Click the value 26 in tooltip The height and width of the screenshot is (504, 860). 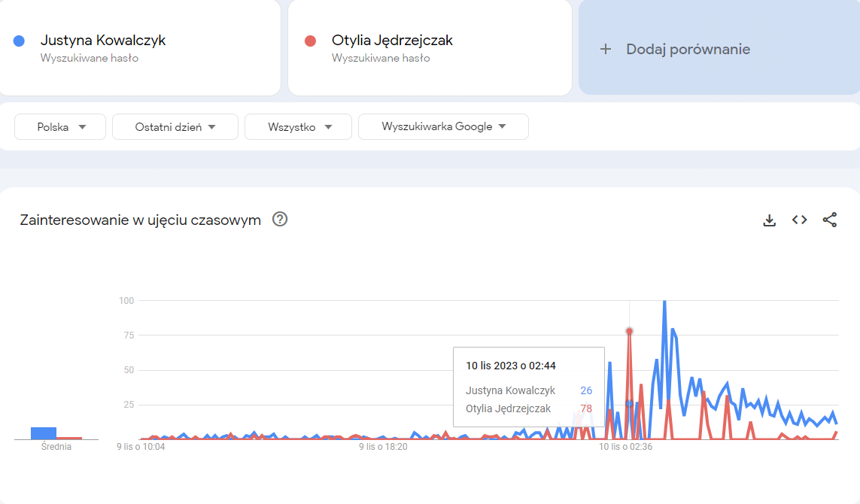tap(586, 390)
